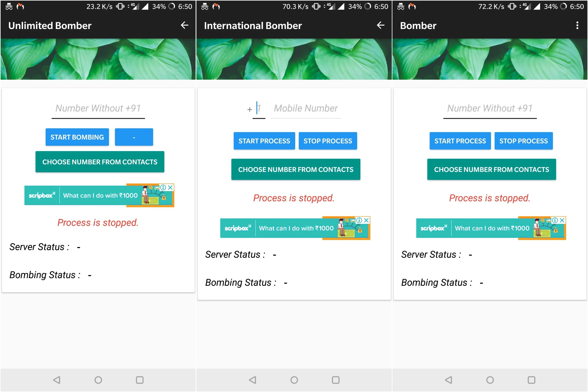Click the blue dash button beside START BOMBING
This screenshot has height=392, width=588.
(134, 137)
